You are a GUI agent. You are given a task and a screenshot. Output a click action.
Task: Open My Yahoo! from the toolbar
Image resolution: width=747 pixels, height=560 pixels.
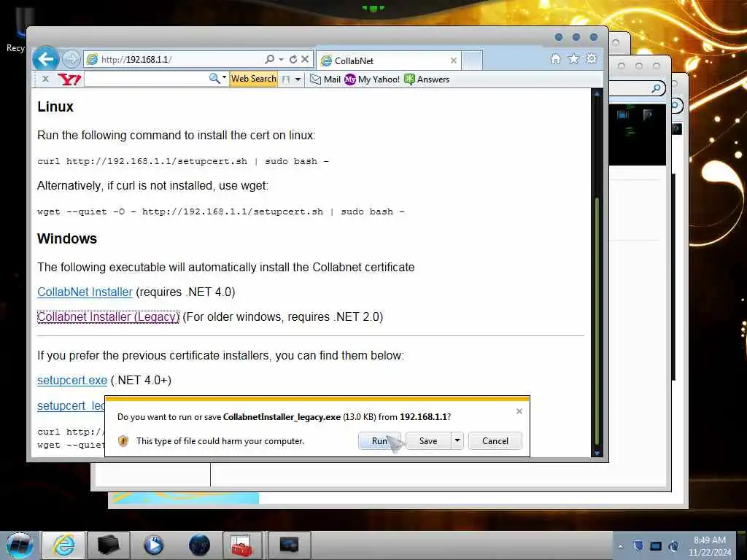click(372, 79)
